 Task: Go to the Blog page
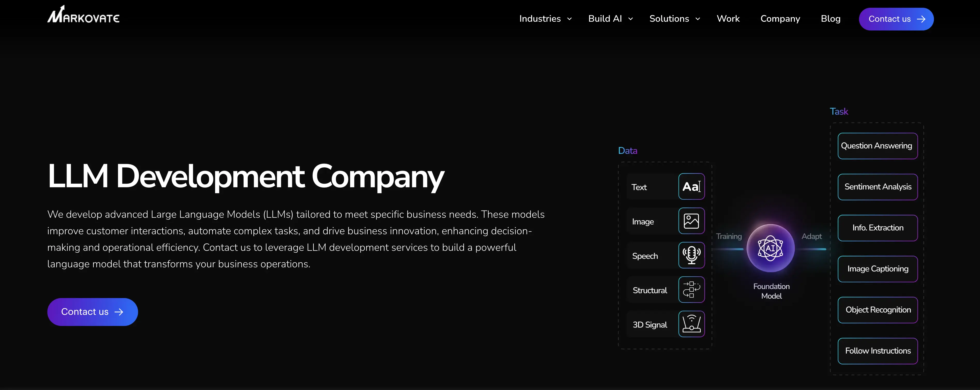(831, 19)
